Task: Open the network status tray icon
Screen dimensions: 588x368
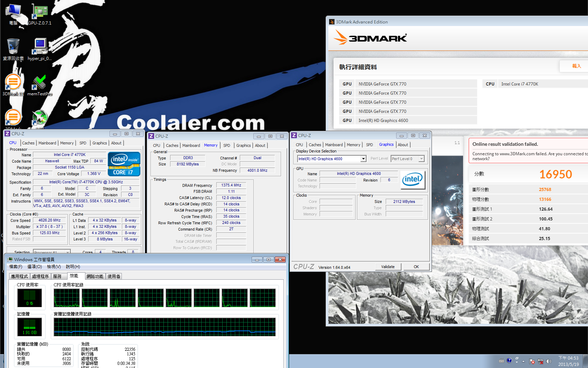Action: [540, 361]
